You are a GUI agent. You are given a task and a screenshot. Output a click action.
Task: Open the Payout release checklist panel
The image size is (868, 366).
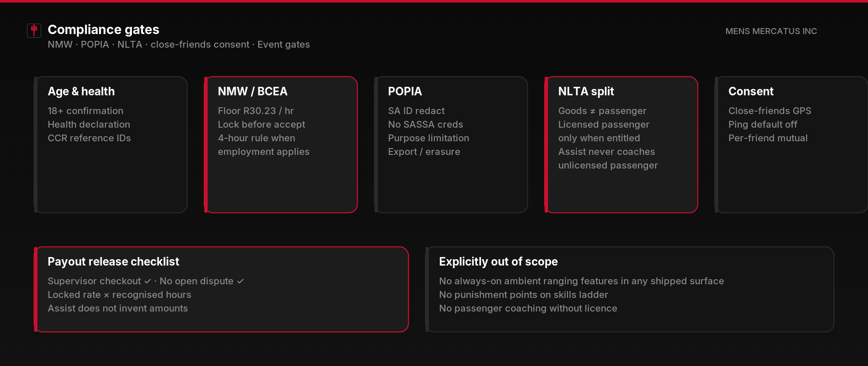[221, 289]
